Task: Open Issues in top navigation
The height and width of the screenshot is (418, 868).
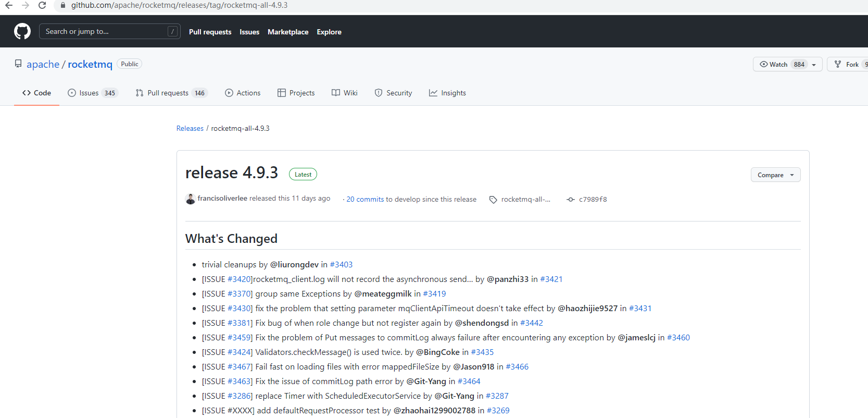Action: 249,32
